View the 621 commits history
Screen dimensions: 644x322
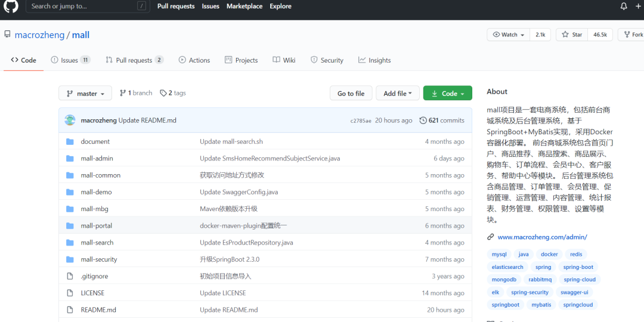click(x=442, y=120)
